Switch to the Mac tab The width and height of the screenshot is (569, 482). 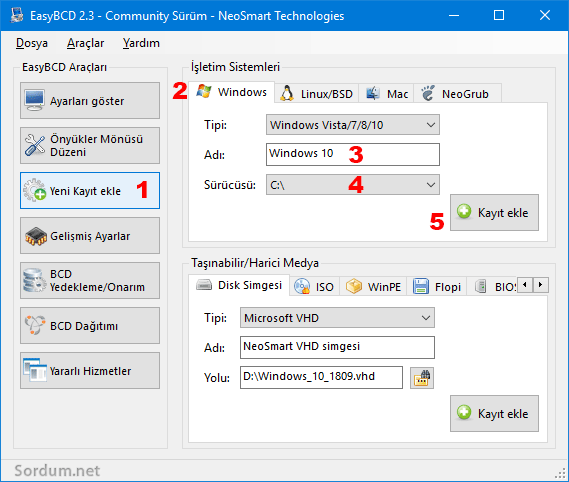click(386, 94)
